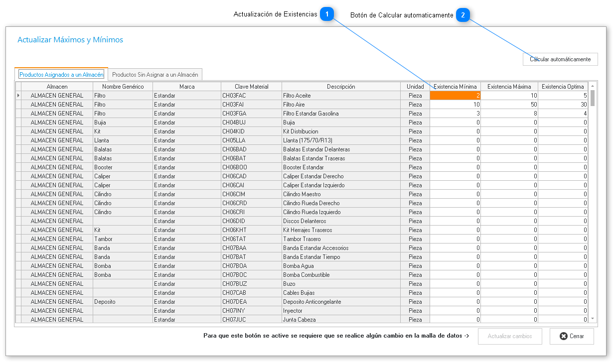Switch to Productos Sin Asignar a un Almacén tab
The width and height of the screenshot is (615, 364).
(155, 75)
